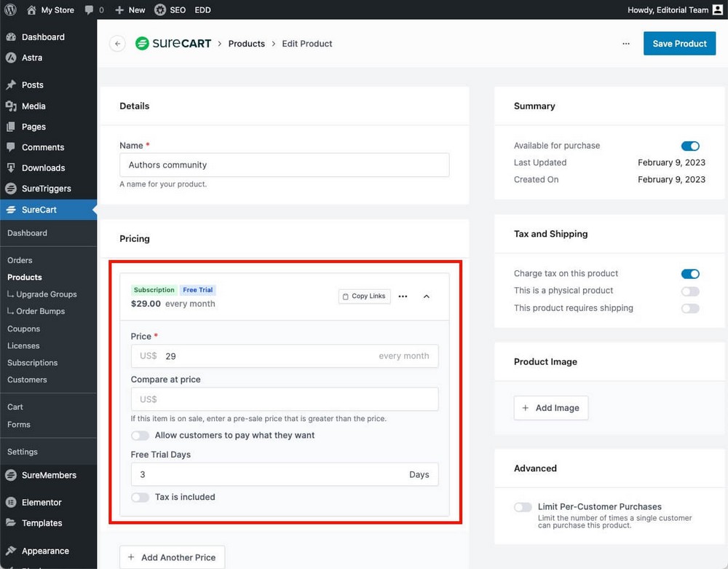The height and width of the screenshot is (569, 728).
Task: Open the comments bubble icon in admin bar
Action: tap(89, 10)
